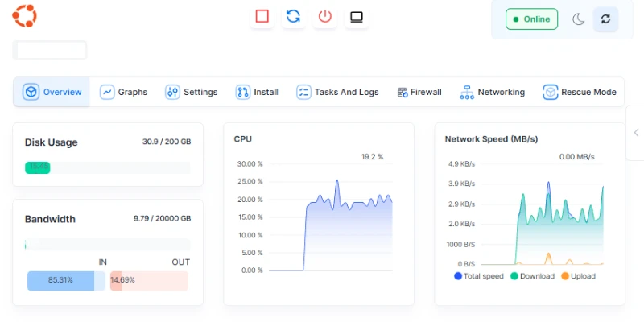The width and height of the screenshot is (644, 322).
Task: Click the orange upload peak on network chart
Action: [548, 254]
